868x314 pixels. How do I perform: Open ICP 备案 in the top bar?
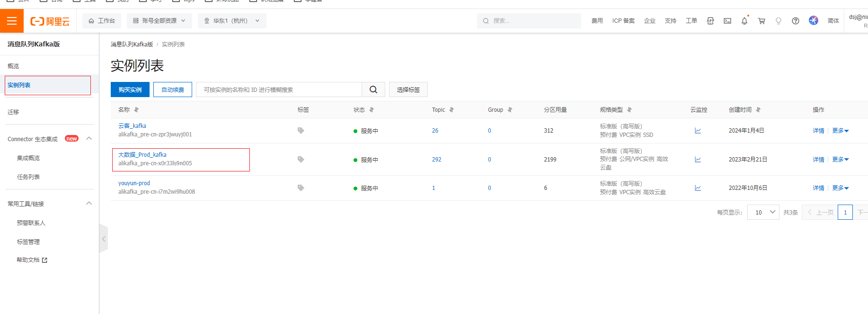(623, 21)
